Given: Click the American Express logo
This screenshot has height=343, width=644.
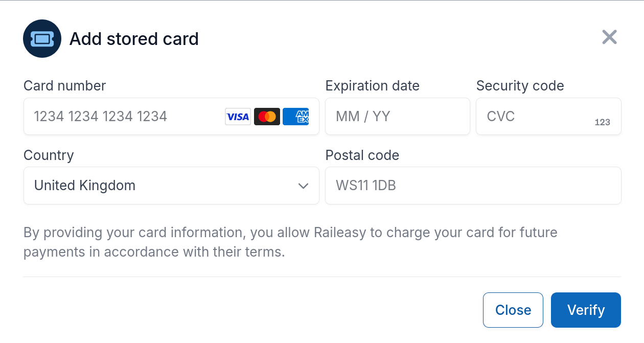Looking at the screenshot, I should point(295,117).
